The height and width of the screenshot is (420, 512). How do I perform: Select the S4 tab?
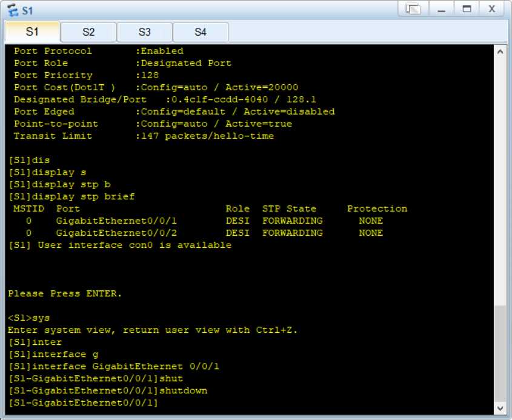(201, 32)
